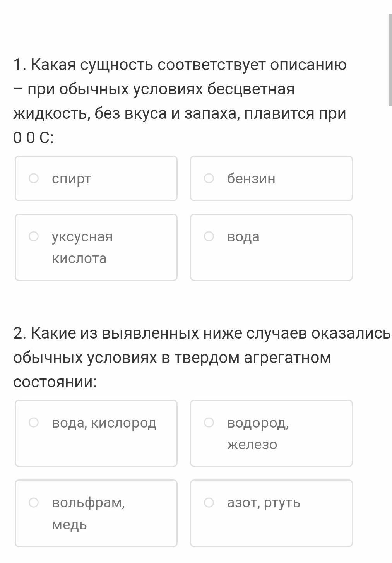The width and height of the screenshot is (392, 563).
Task: Select the 'бензин' radio button
Action: click(x=209, y=178)
